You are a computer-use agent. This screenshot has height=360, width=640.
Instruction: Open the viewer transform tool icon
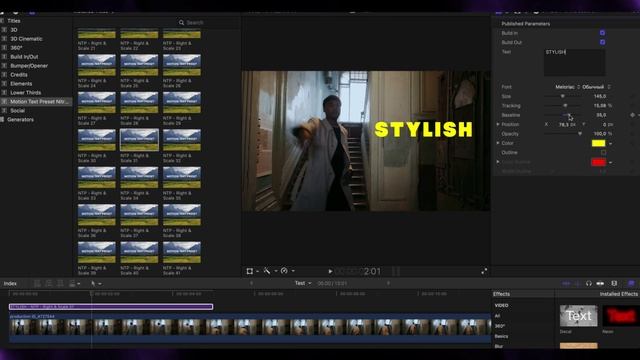[x=250, y=271]
